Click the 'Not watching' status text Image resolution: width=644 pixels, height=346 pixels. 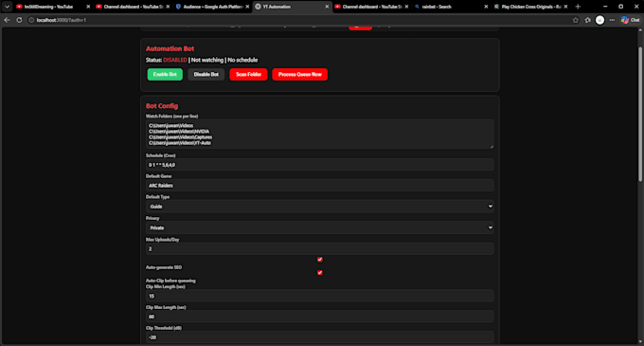coord(207,60)
